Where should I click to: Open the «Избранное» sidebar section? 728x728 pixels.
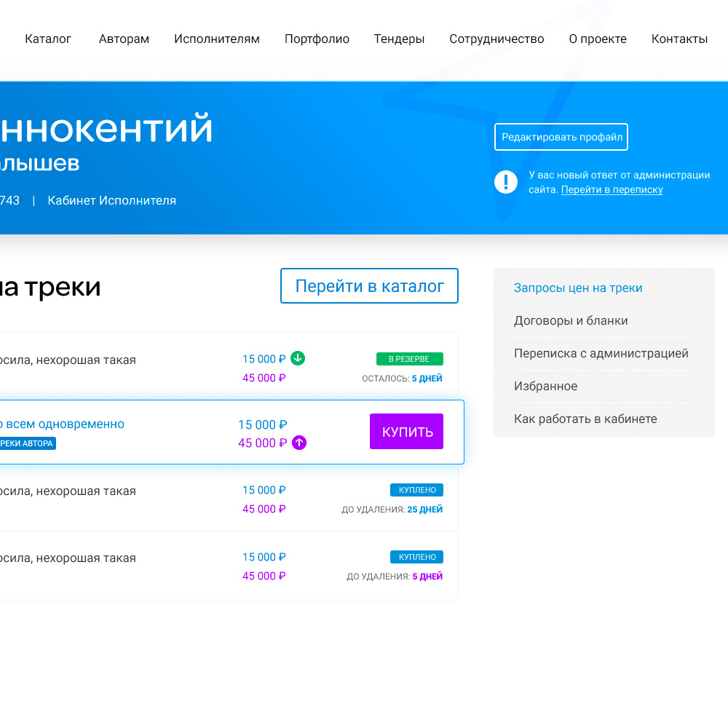[545, 386]
